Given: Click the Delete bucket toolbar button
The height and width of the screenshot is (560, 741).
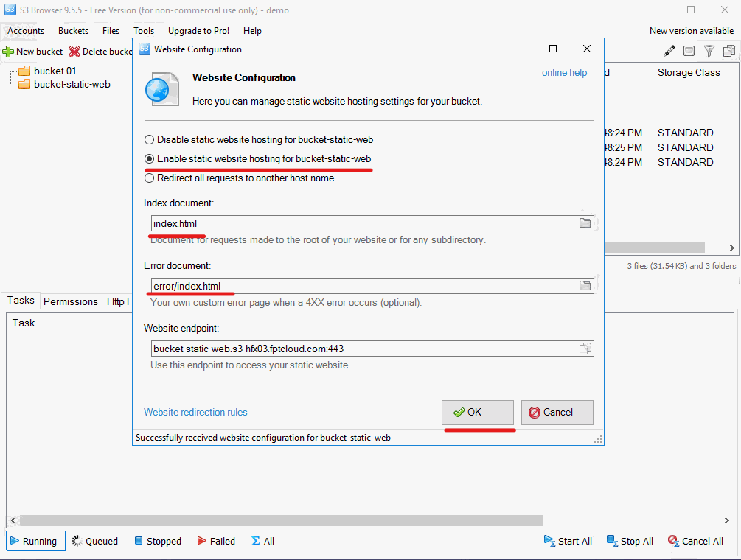Looking at the screenshot, I should click(x=100, y=51).
